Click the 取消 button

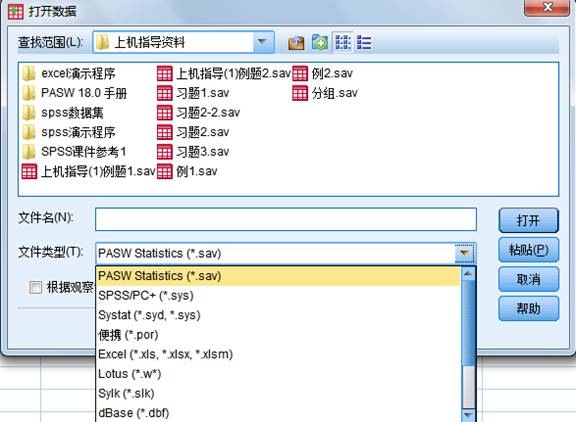pos(528,279)
